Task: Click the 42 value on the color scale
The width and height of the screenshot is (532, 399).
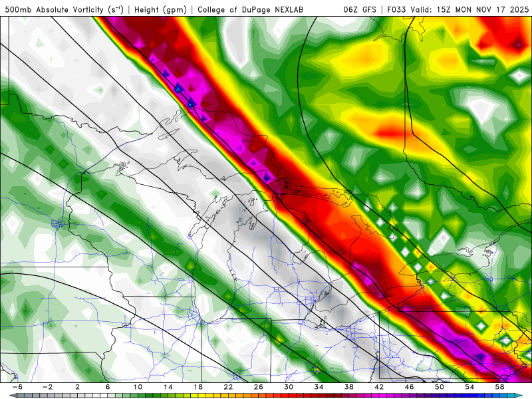Action: [379, 387]
